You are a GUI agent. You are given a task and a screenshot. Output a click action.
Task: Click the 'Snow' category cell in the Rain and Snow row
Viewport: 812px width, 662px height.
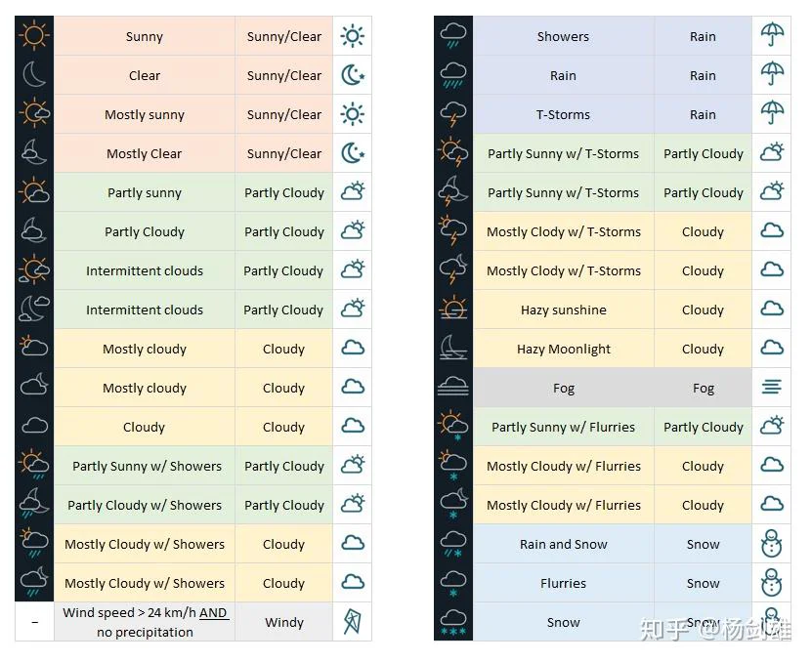(703, 544)
